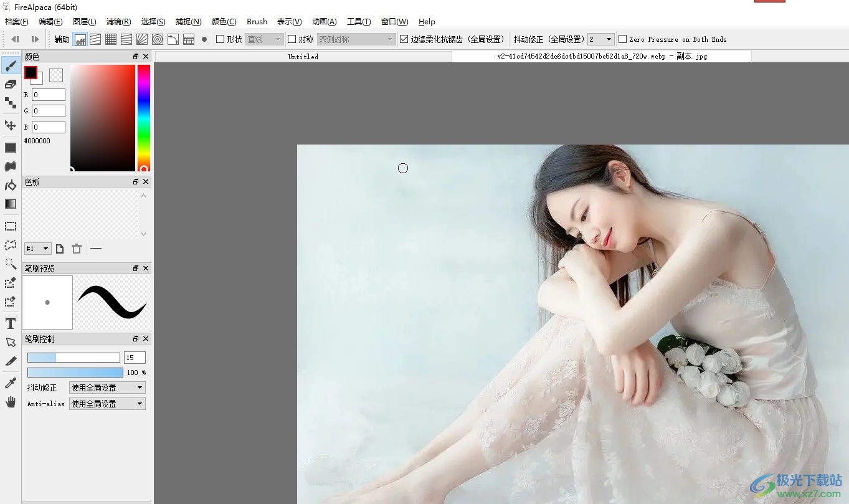Click the rainbow hue slider bar

tap(144, 118)
